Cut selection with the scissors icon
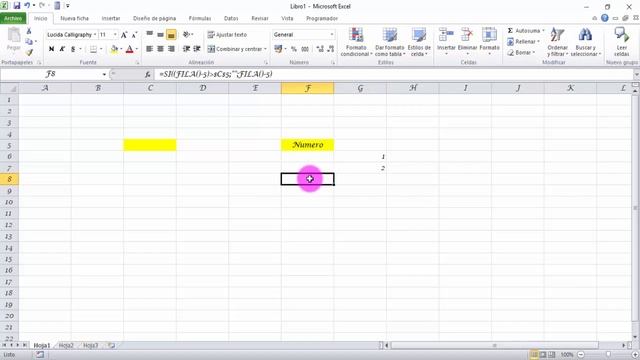Image resolution: width=640 pixels, height=360 pixels. click(29, 31)
